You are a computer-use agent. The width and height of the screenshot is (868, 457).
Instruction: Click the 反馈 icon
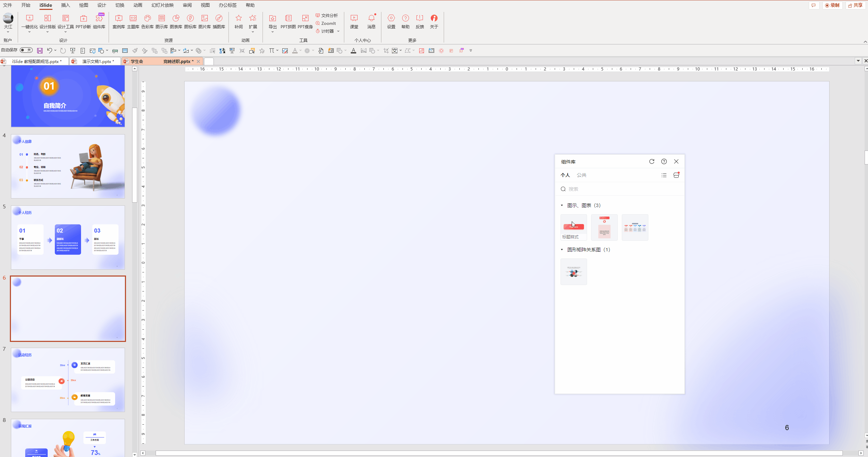pyautogui.click(x=420, y=22)
